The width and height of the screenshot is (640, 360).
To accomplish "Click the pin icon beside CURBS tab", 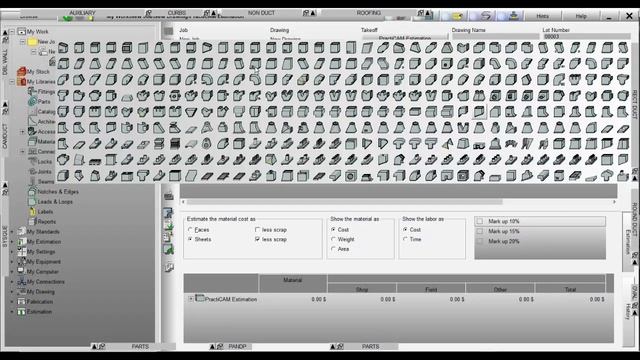I will coord(207,13).
